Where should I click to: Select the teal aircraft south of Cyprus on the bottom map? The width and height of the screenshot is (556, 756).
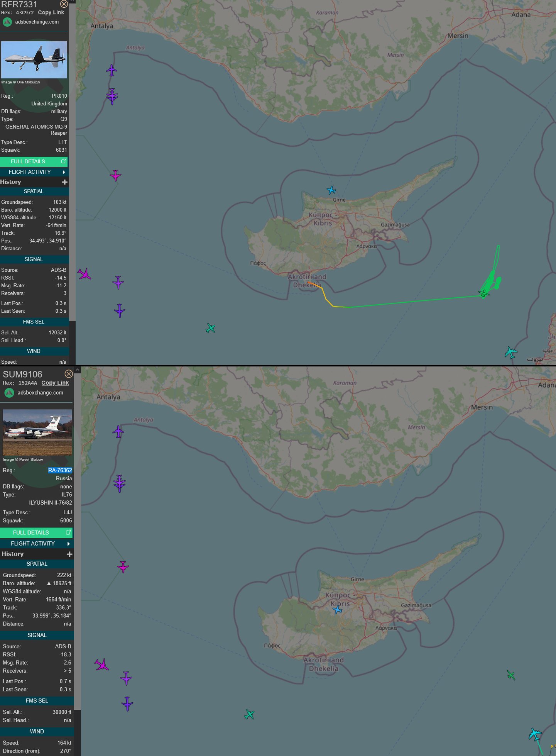[x=250, y=714]
